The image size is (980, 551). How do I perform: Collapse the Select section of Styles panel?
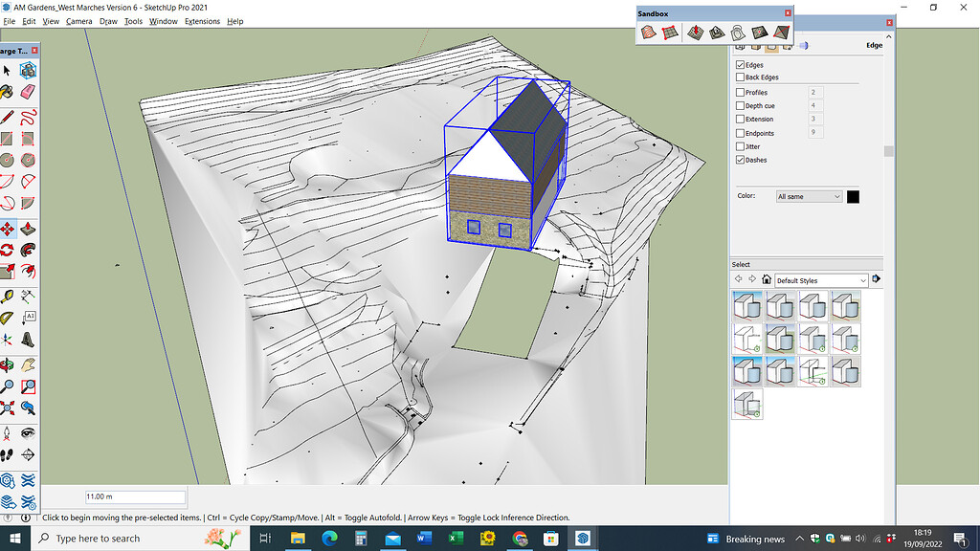pyautogui.click(x=743, y=264)
